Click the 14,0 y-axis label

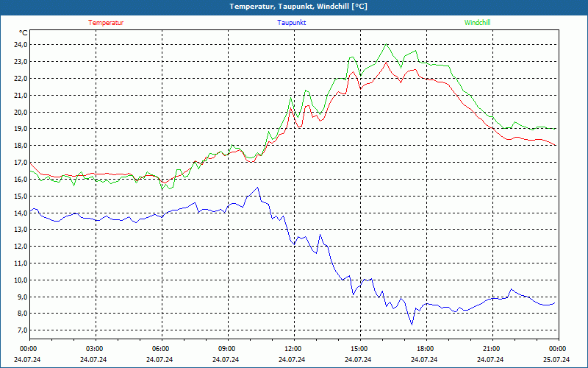coord(21,213)
